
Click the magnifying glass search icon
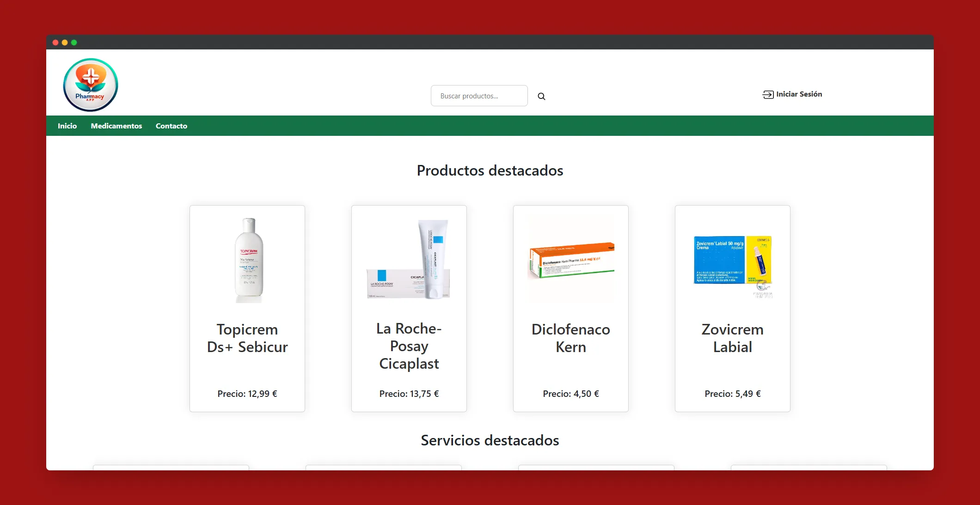[x=541, y=96]
